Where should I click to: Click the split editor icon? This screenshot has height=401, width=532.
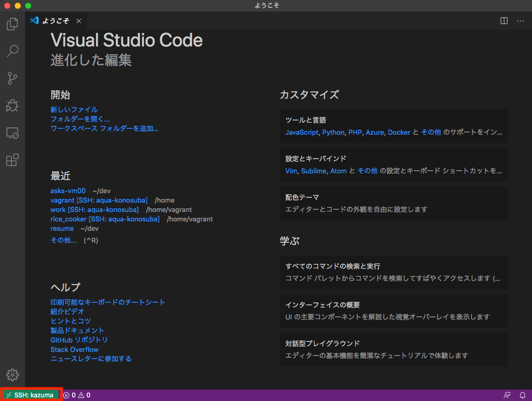tap(503, 21)
